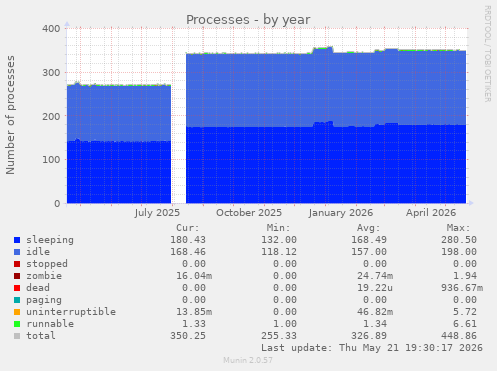This screenshot has height=371, width=497.
Task: Click the 'dead' legend label
Action: [x=38, y=288]
